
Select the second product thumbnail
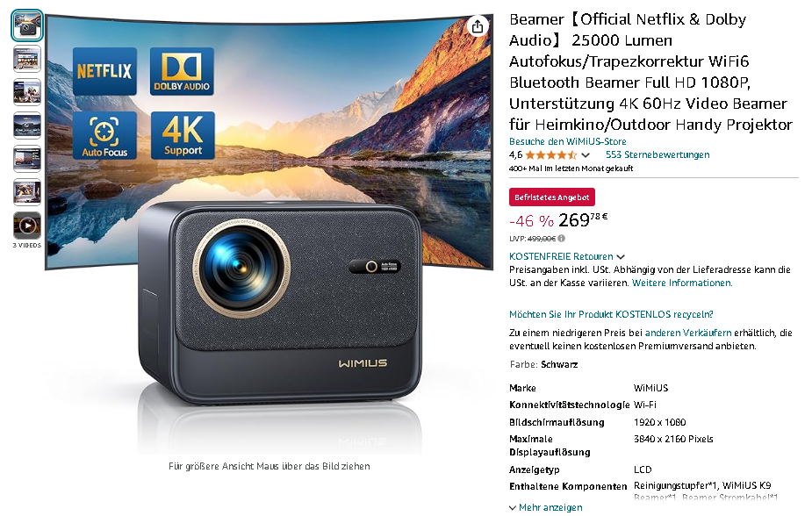[x=27, y=59]
